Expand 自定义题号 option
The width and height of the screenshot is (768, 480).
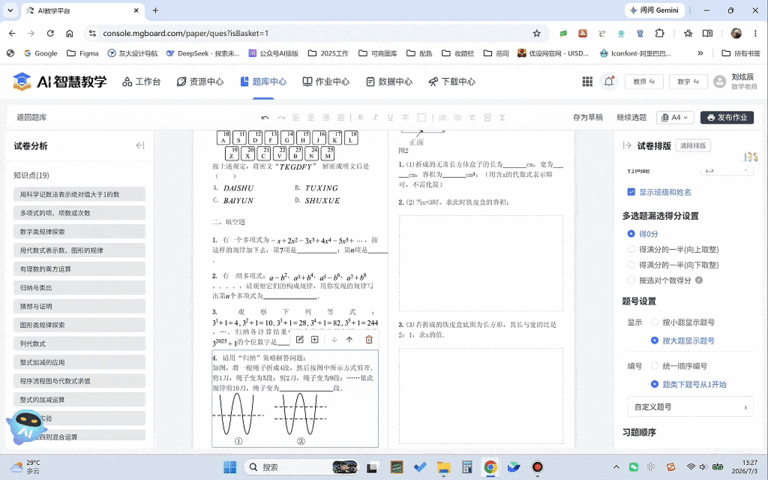(x=691, y=407)
